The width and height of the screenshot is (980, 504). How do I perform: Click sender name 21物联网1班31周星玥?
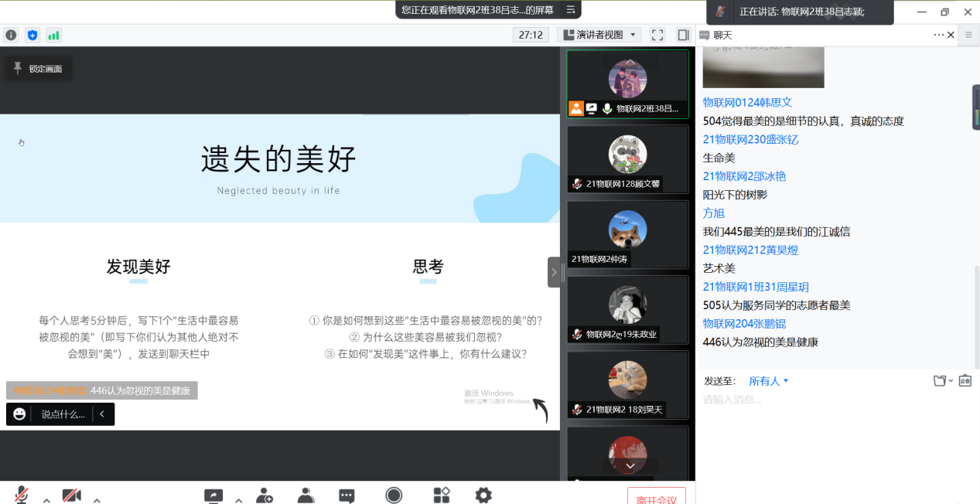756,287
